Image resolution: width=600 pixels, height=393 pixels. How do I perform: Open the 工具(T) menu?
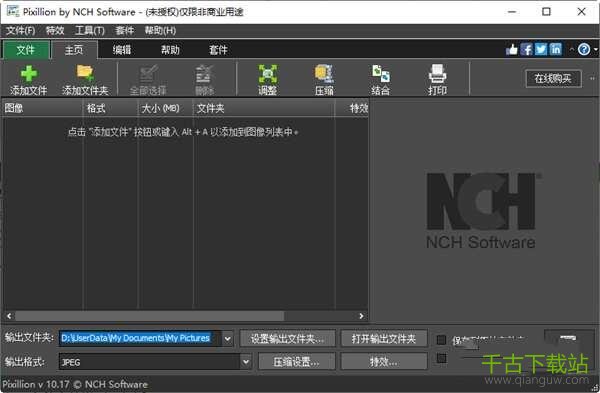pos(90,31)
